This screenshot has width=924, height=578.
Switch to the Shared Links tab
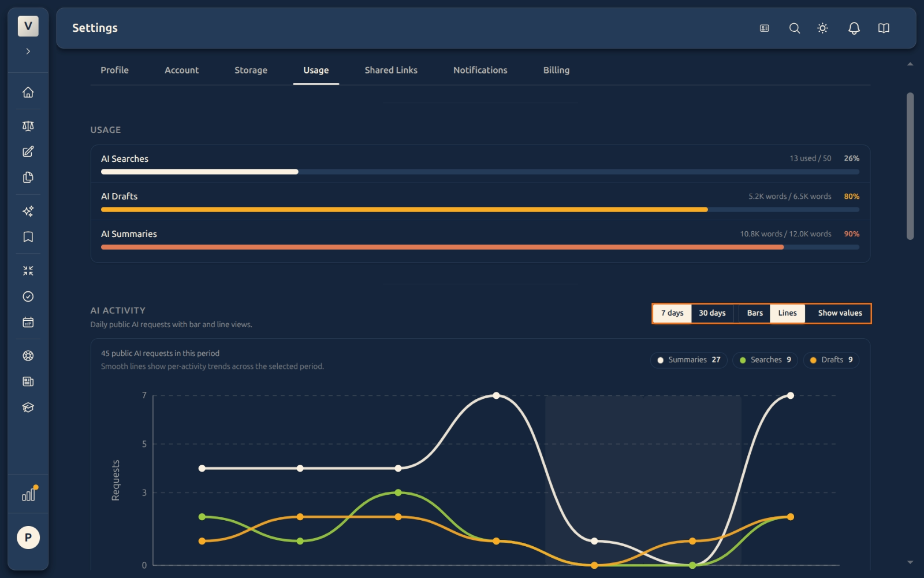tap(391, 70)
